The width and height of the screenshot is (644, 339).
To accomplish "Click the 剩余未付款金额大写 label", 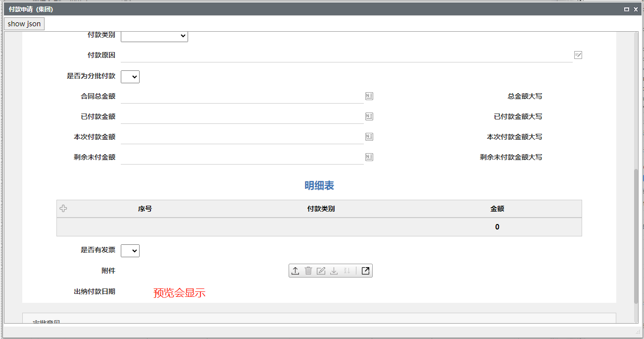I will pos(511,157).
